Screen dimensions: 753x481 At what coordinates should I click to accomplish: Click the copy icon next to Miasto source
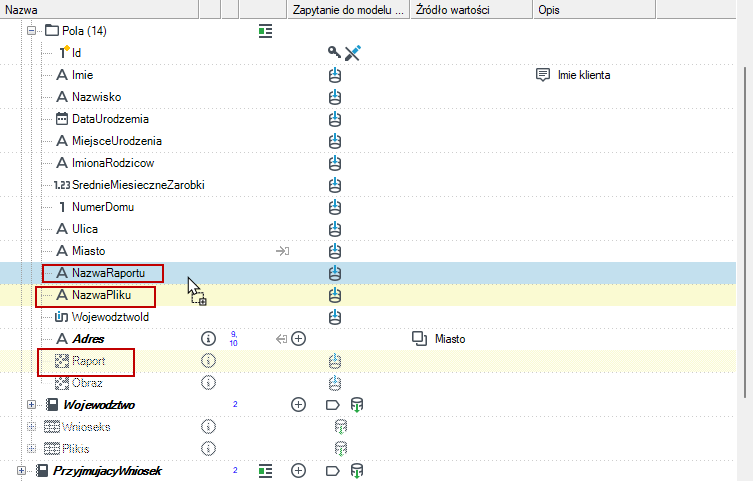coord(420,339)
